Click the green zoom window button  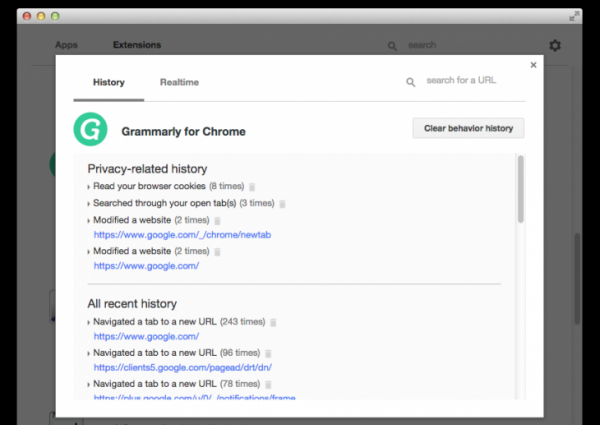click(55, 16)
